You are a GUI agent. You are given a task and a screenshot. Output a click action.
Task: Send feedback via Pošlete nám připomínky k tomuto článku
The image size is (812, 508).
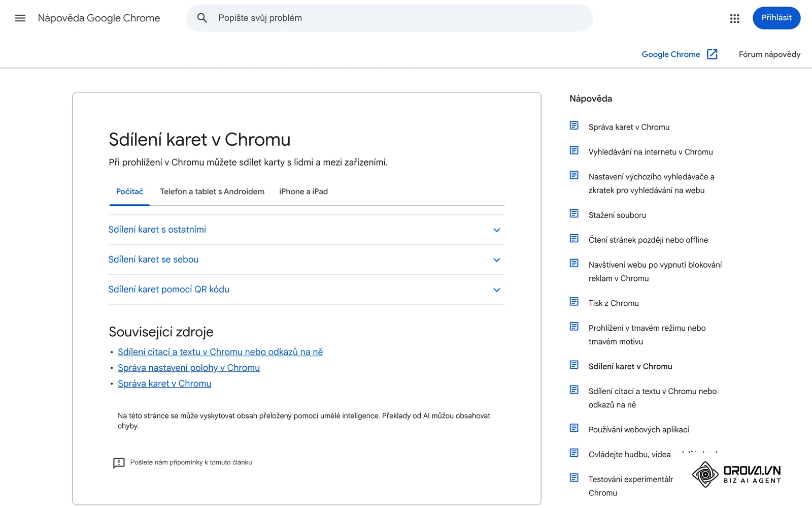click(191, 462)
